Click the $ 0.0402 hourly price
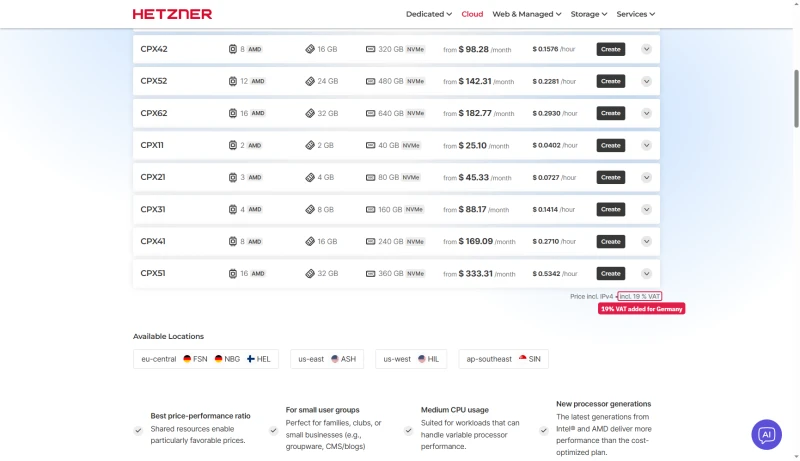The image size is (800, 461). click(546, 145)
